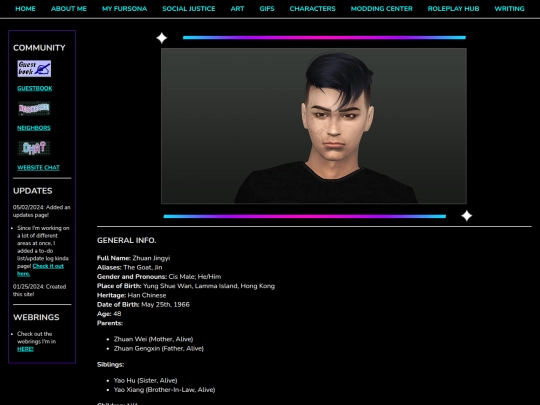540x405 pixels.
Task: Click the Heritage 'Han Chinese' text
Action: 147,295
